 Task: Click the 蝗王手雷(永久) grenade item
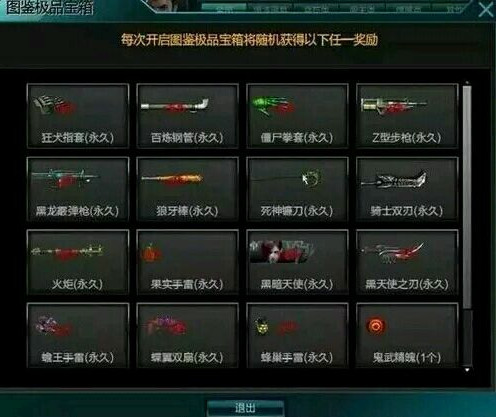pyautogui.click(x=54, y=325)
